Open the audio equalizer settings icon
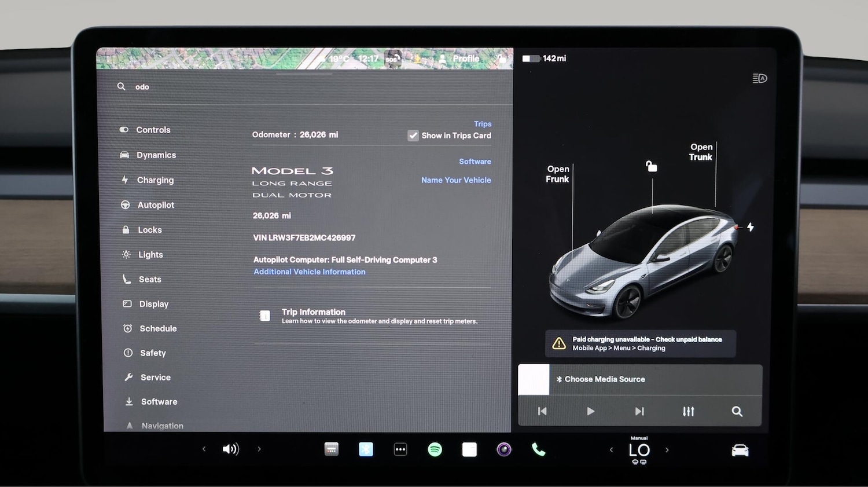This screenshot has width=868, height=487. (688, 411)
